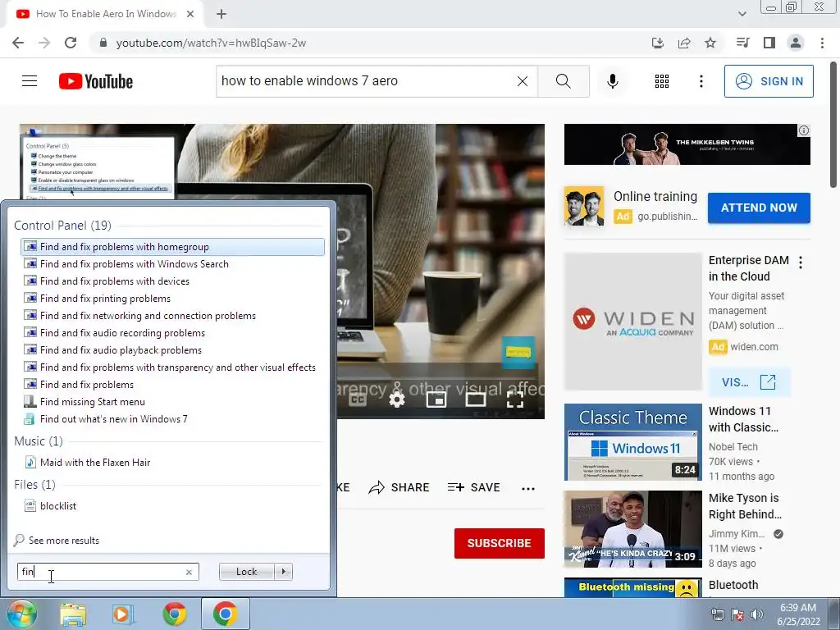This screenshot has width=840, height=630.
Task: Open video settings gear
Action: click(x=397, y=399)
